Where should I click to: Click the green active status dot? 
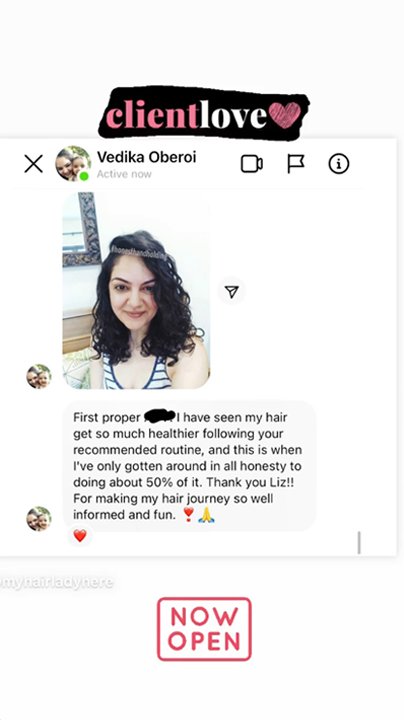point(84,176)
